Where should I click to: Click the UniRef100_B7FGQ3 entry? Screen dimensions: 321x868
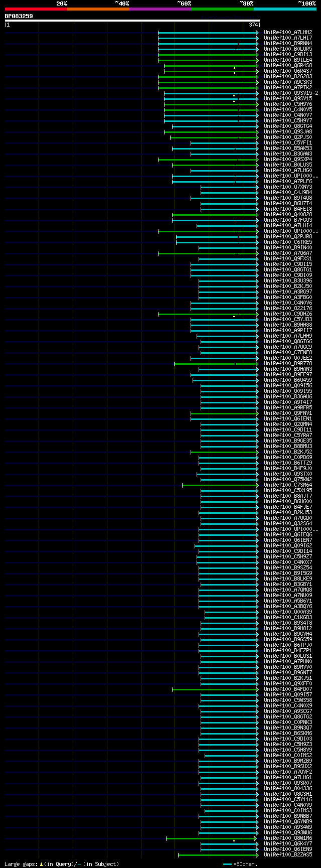tap(288, 220)
